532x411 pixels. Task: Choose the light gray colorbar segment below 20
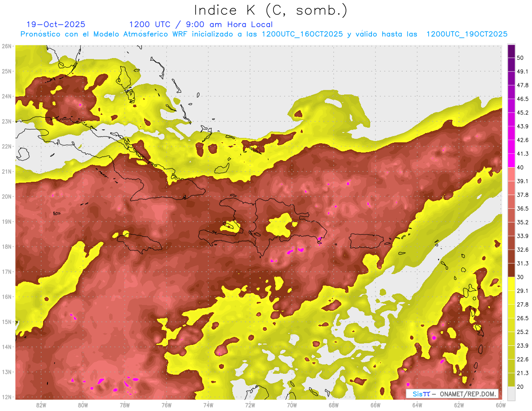tap(511, 393)
